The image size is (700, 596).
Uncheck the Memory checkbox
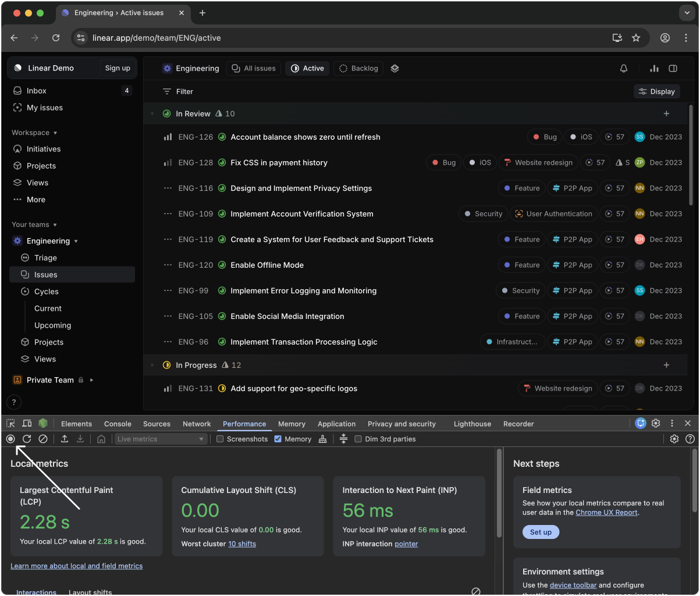pos(278,439)
